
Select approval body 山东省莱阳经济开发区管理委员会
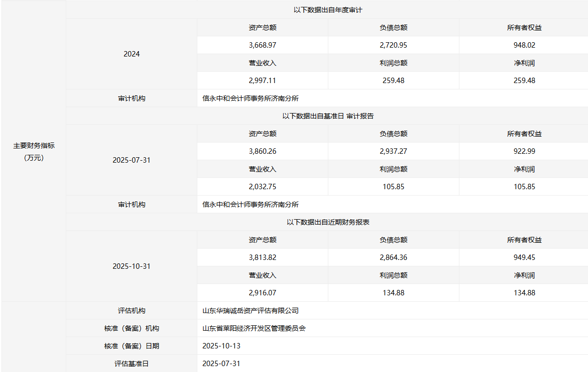[254, 328]
